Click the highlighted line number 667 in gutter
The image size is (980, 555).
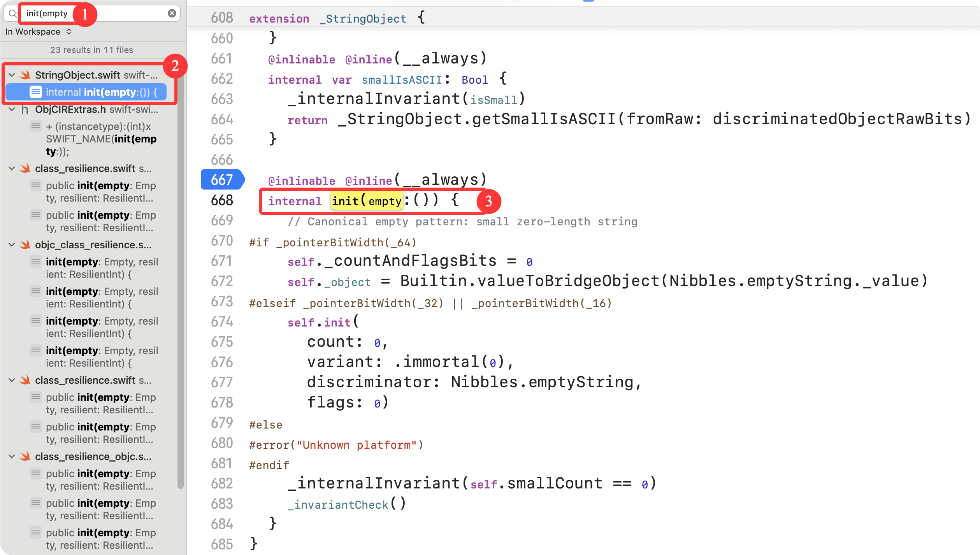tap(222, 180)
